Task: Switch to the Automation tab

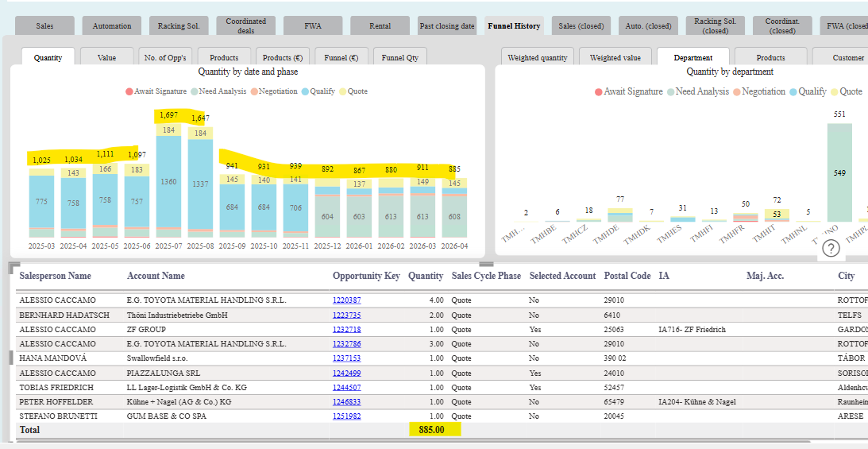Action: [x=112, y=26]
